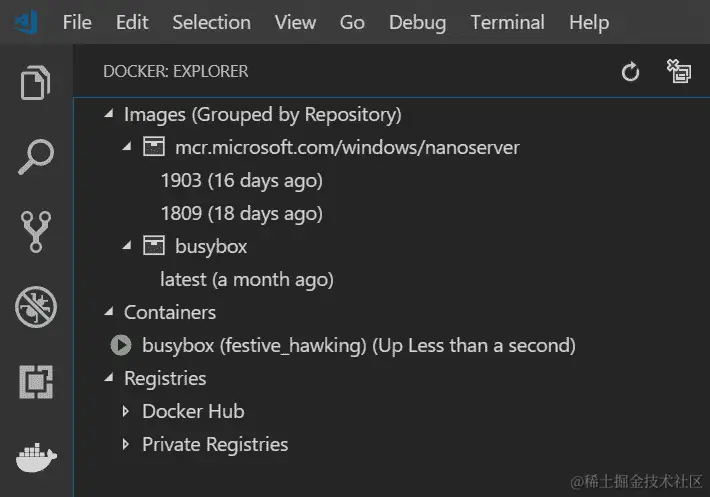
Task: Click the mcr.microsoft.com/windows/nanoserver label
Action: [347, 148]
